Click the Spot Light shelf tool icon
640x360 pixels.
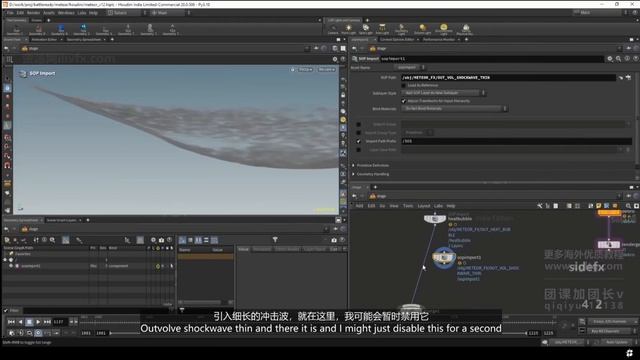click(365, 29)
